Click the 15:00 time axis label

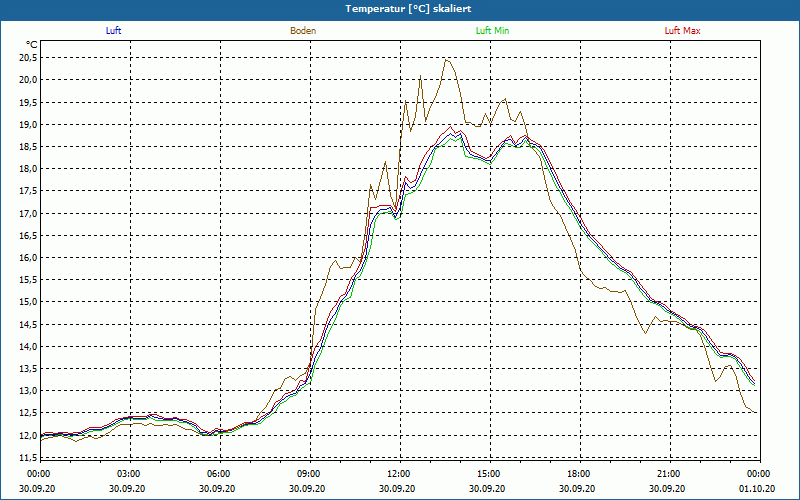point(488,474)
